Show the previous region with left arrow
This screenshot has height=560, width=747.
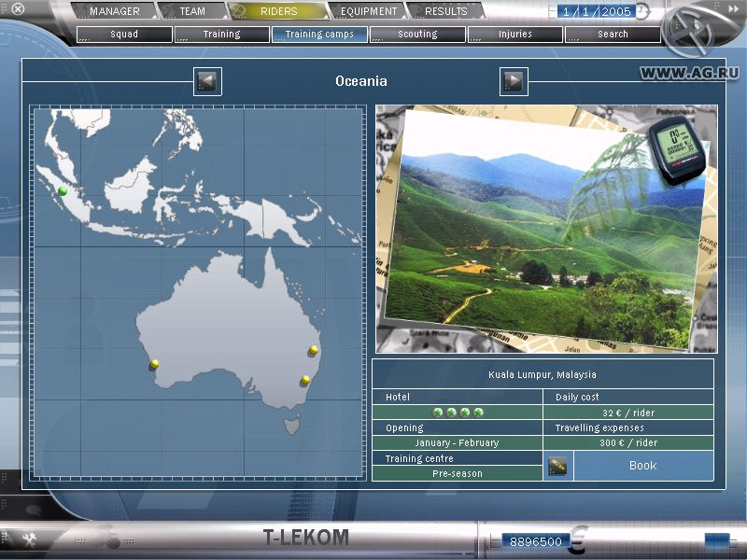coord(207,81)
